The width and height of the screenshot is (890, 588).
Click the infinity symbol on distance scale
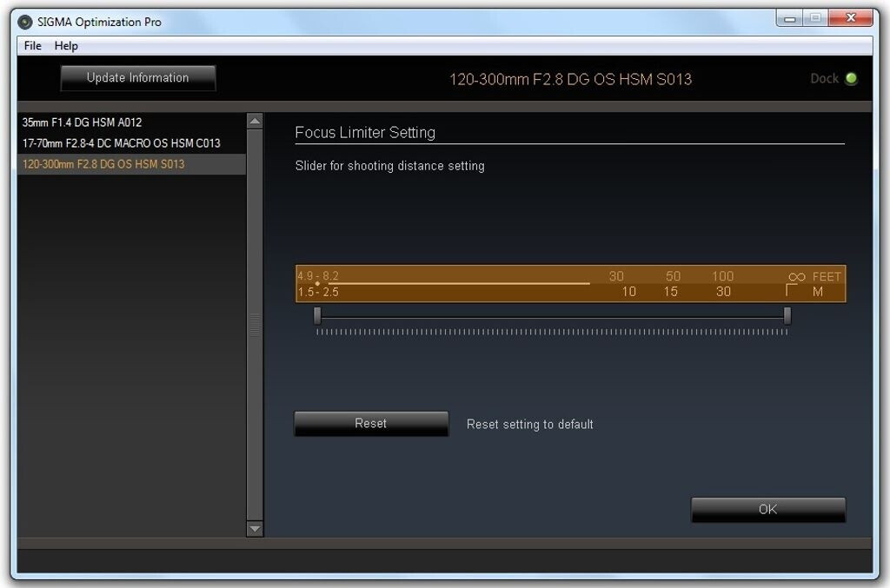point(796,277)
